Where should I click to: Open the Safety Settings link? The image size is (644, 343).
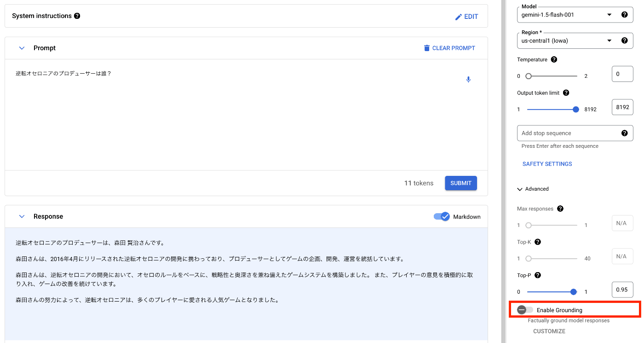click(x=547, y=164)
